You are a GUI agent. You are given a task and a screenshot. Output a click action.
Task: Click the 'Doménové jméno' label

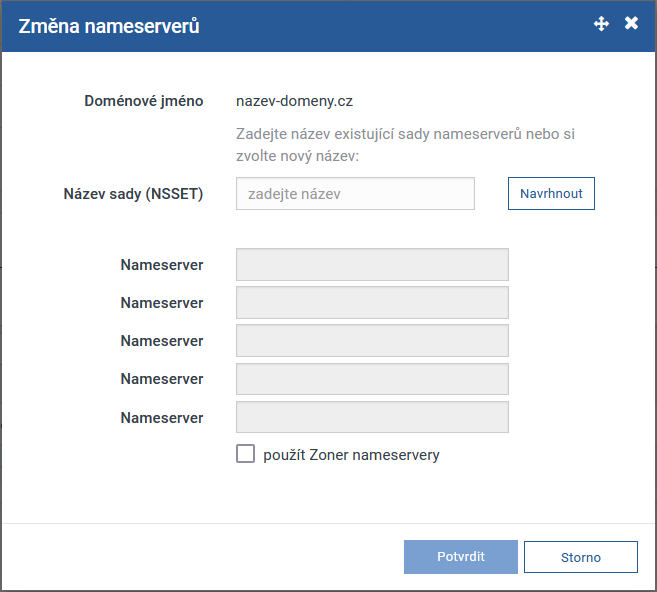point(144,101)
